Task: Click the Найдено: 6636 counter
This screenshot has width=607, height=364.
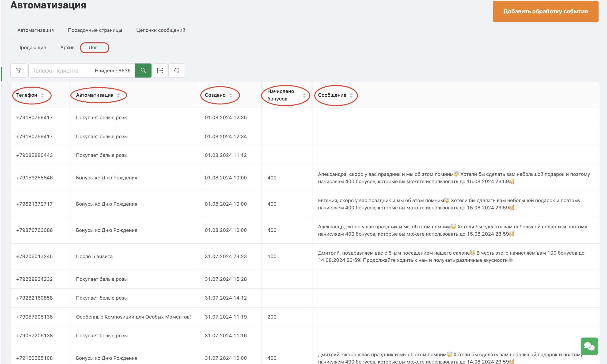Action: (113, 71)
